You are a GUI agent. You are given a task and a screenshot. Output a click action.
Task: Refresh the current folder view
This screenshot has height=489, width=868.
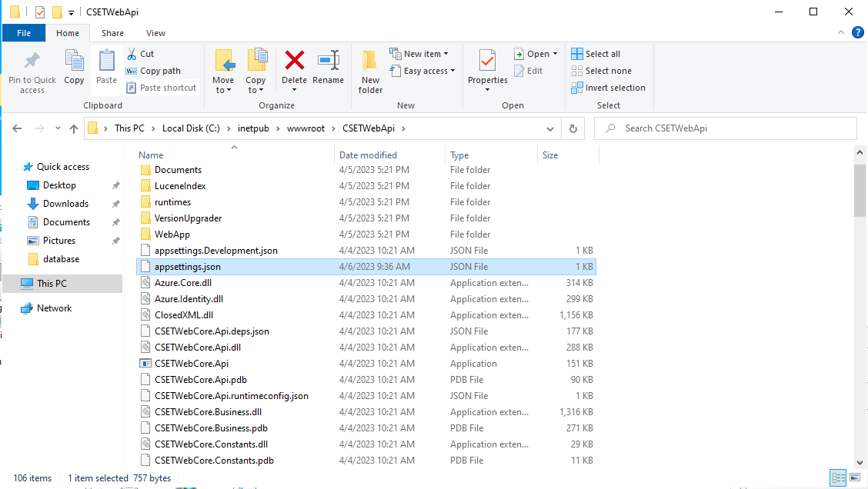(573, 128)
